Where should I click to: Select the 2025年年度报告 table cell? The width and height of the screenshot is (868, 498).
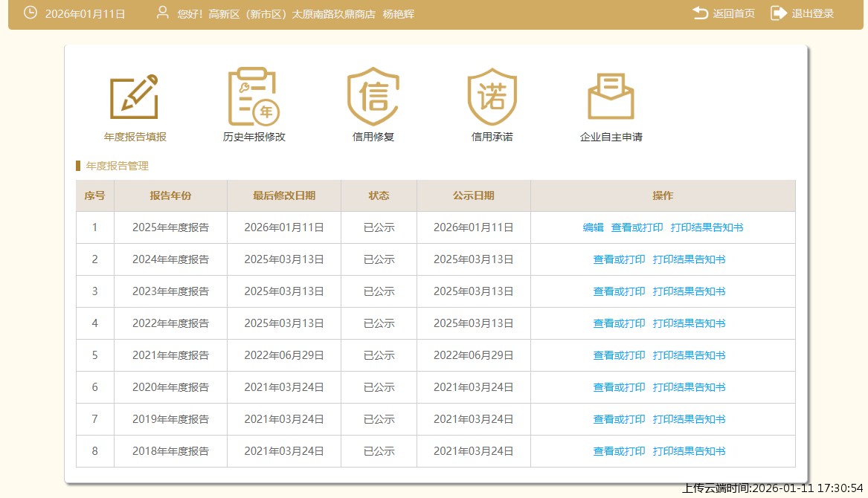pos(170,227)
